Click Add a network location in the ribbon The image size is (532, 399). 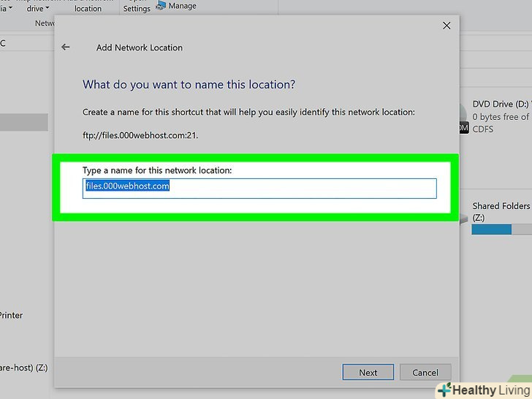click(88, 6)
